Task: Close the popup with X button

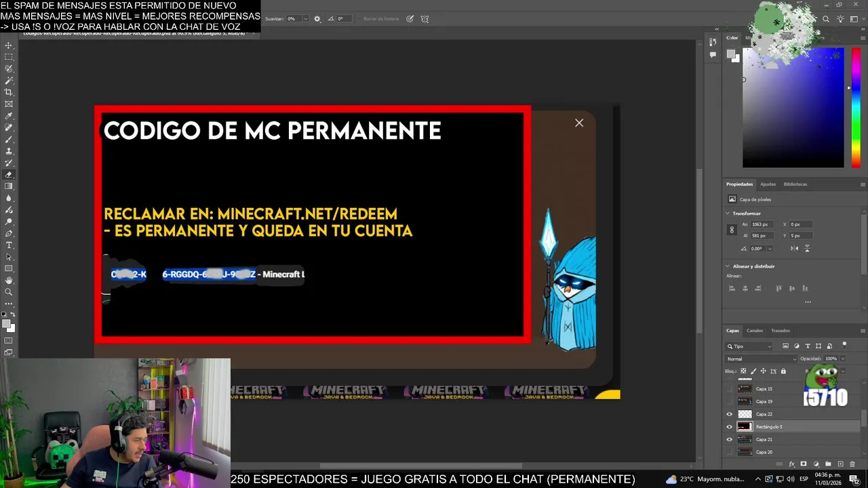Action: click(x=579, y=123)
